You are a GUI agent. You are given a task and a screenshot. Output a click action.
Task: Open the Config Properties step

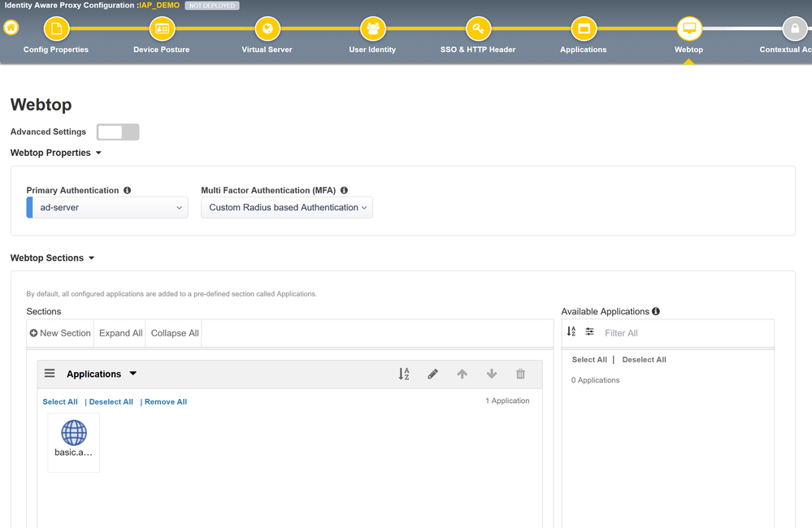coord(56,29)
